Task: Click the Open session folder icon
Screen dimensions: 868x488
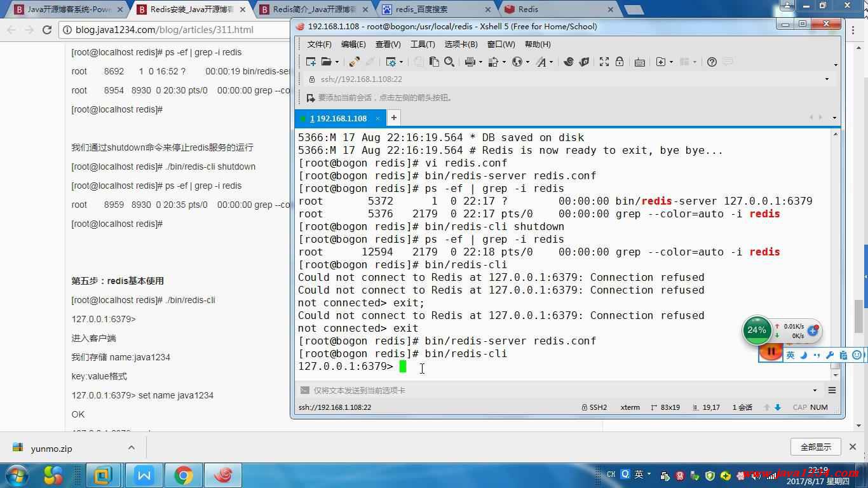Action: click(x=326, y=62)
